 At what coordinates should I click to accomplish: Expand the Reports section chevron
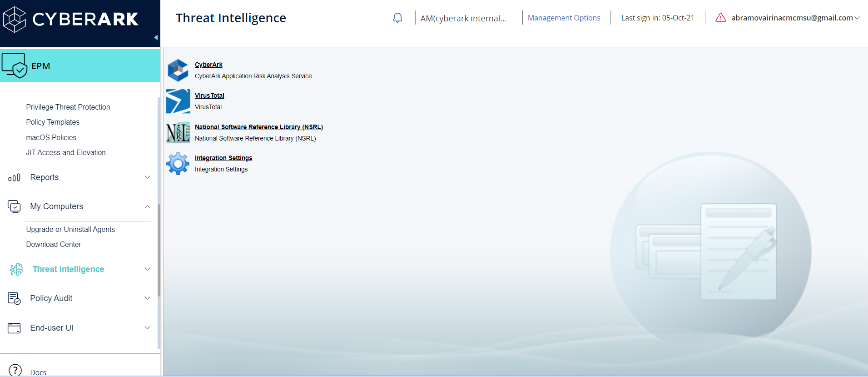click(147, 177)
